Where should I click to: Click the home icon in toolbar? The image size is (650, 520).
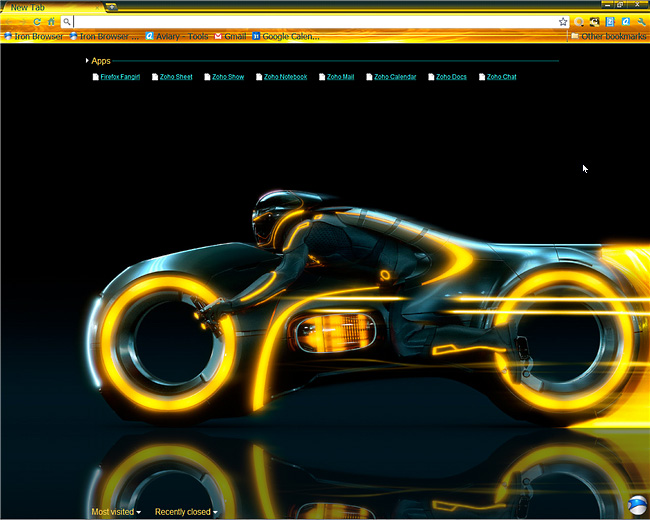coord(51,21)
